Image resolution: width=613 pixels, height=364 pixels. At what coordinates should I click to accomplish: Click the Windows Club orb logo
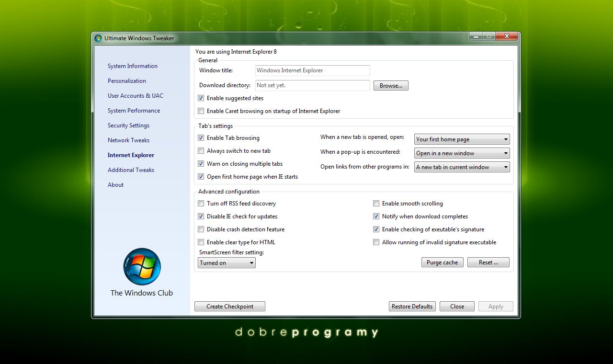(x=142, y=267)
